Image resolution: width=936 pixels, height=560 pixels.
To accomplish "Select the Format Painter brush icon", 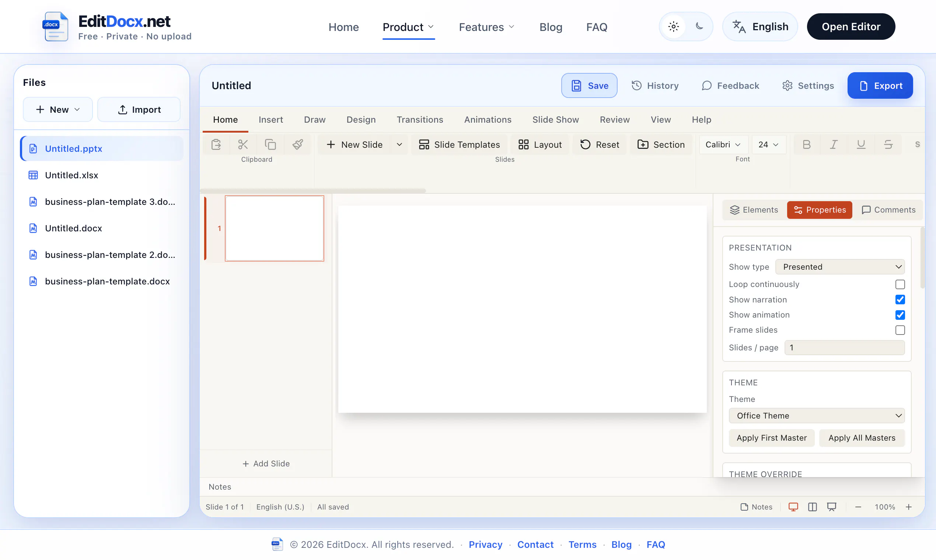I will coord(297,144).
